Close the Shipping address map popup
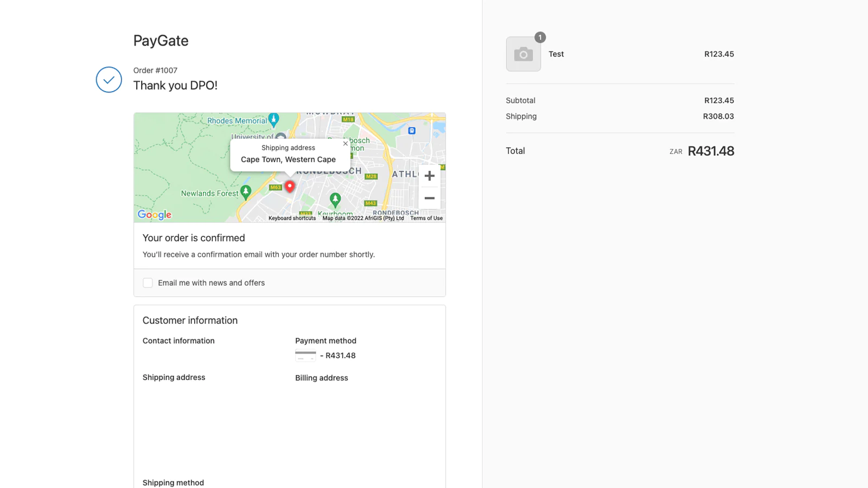The height and width of the screenshot is (488, 868). pos(345,144)
